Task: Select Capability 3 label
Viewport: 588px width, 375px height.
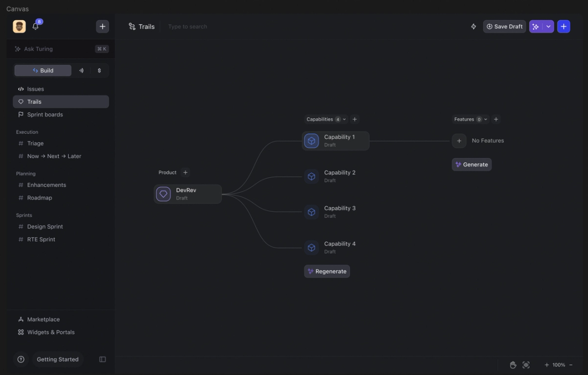Action: [x=340, y=208]
